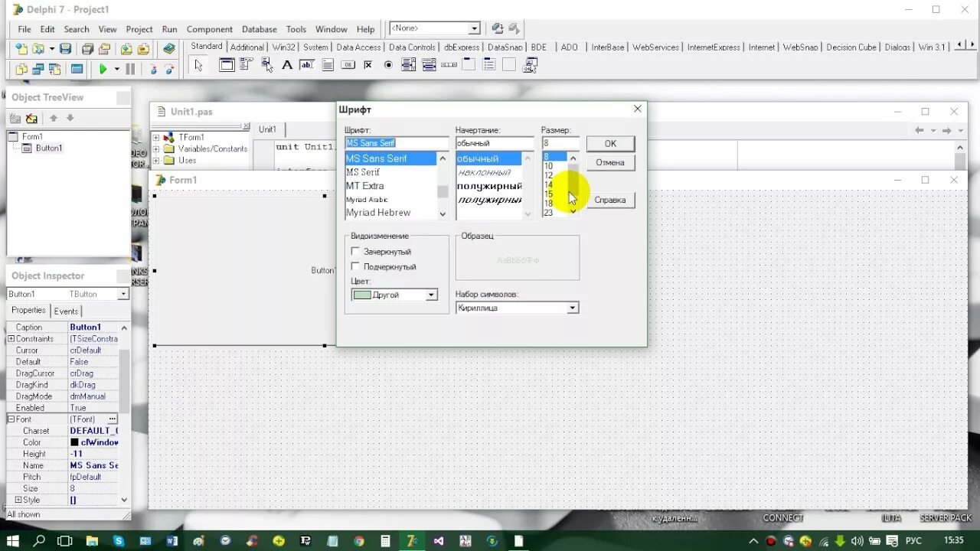The width and height of the screenshot is (980, 551).
Task: Select наклонный italic style in list
Action: point(488,172)
